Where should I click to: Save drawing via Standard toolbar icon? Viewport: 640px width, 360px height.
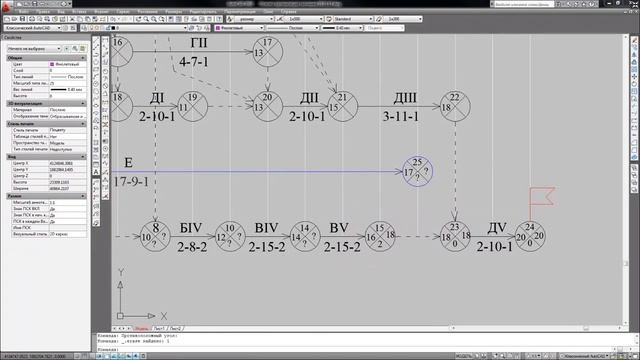(22, 19)
